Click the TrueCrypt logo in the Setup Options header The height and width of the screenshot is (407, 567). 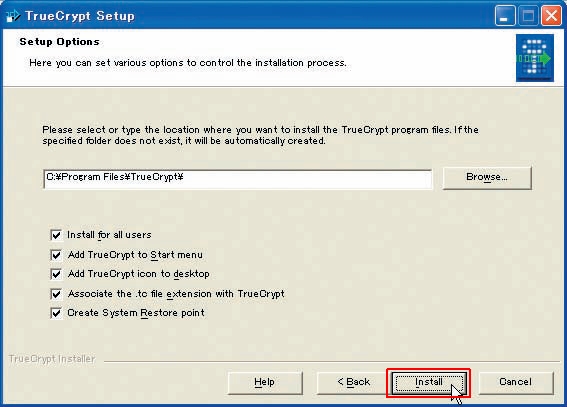(534, 58)
